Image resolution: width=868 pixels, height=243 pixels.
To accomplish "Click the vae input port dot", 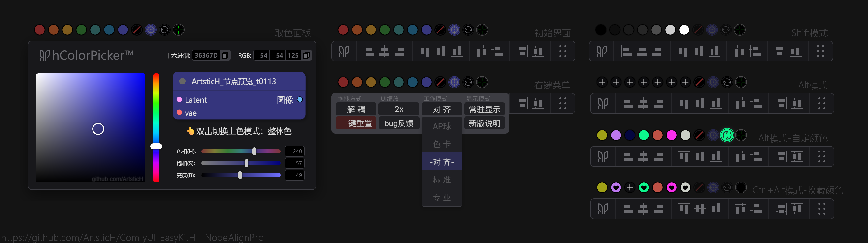I will click(x=179, y=112).
